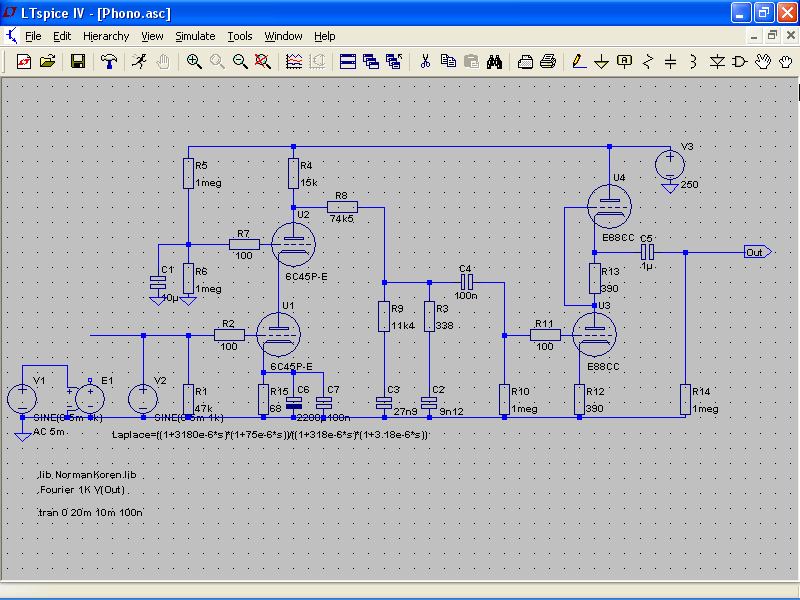The image size is (800, 600).
Task: Click the AC 5m source text
Action: 49,432
